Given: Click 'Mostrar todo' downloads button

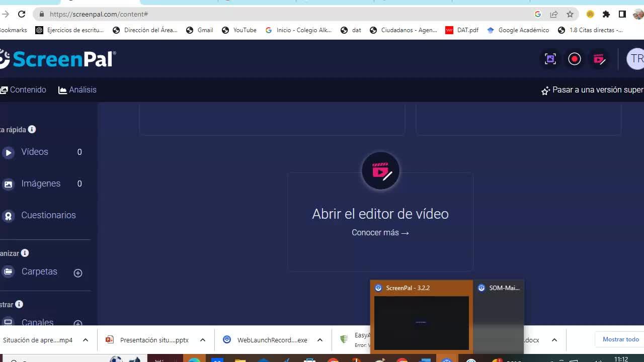Looking at the screenshot, I should pos(620,339).
